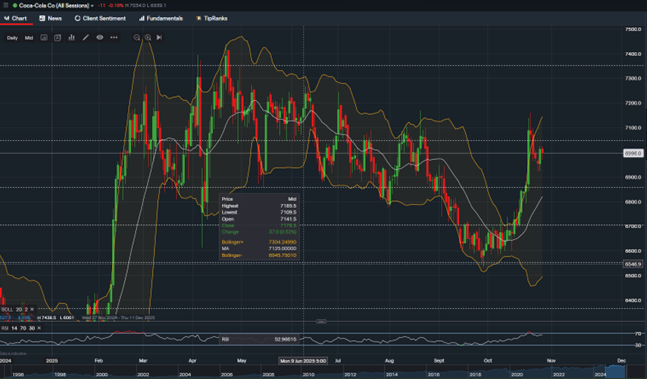
Task: Remove the RSI indicator with its X
Action: coord(39,328)
